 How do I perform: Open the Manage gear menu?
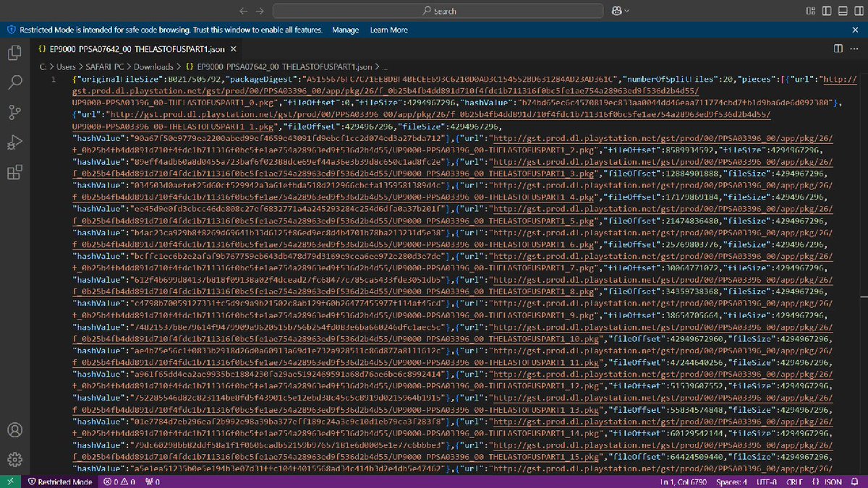point(14,458)
